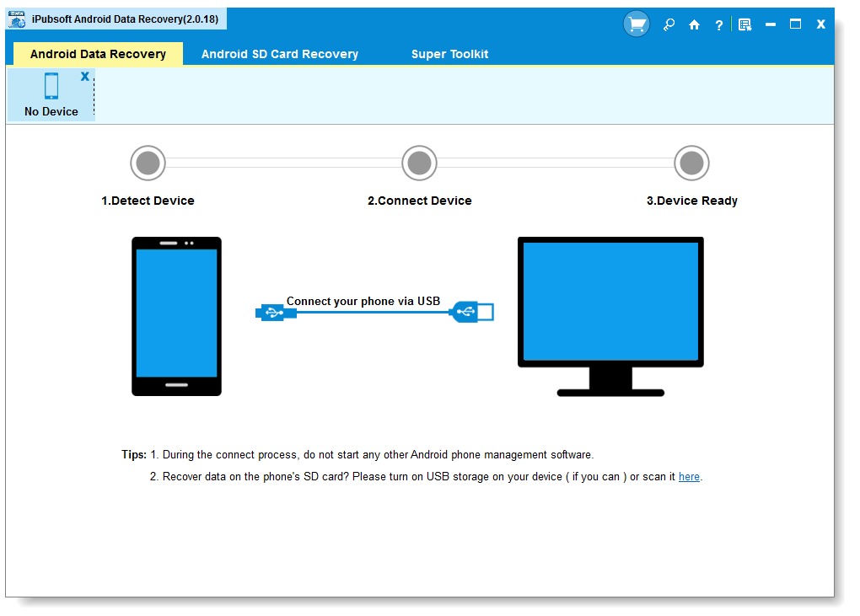Image resolution: width=860 pixels, height=616 pixels.
Task: Click the 'No Device' label text
Action: pos(51,111)
